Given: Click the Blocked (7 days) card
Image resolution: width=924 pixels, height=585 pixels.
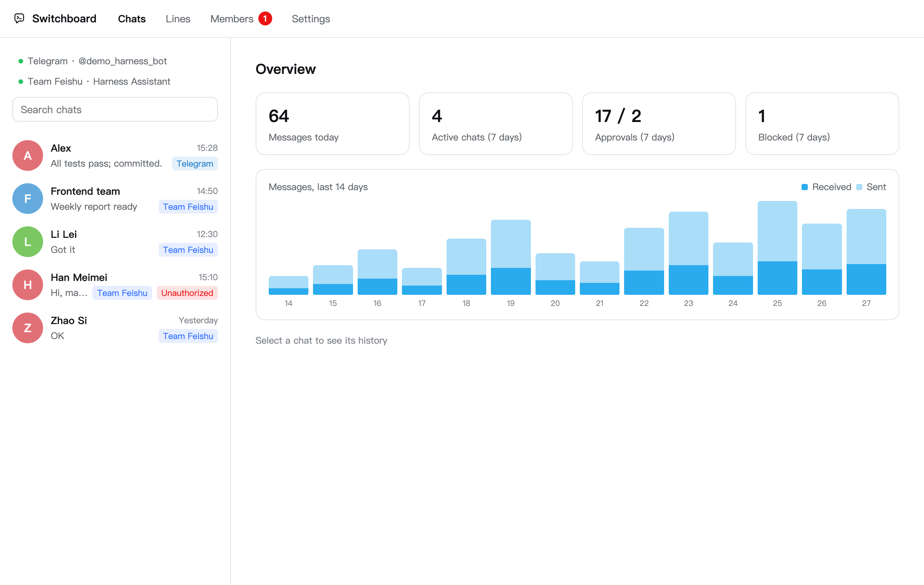Looking at the screenshot, I should [822, 124].
